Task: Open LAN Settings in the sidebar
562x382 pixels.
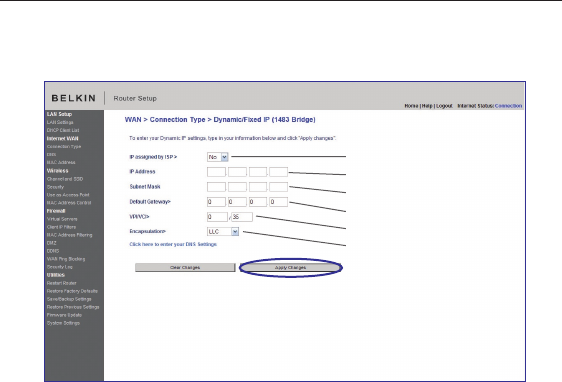Action: [x=60, y=123]
